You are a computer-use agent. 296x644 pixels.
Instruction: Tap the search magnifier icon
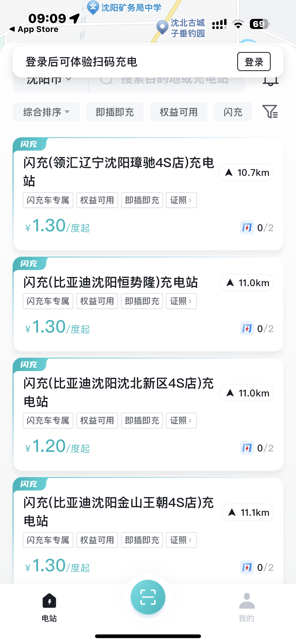coord(106,82)
